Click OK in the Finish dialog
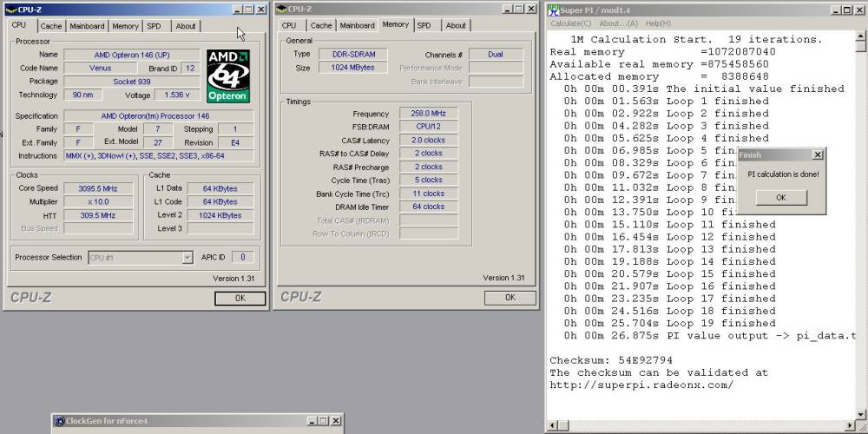 pyautogui.click(x=781, y=198)
